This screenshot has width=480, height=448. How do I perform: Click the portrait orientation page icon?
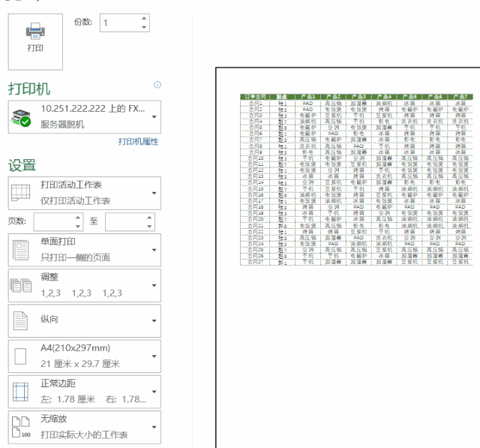pyautogui.click(x=20, y=320)
